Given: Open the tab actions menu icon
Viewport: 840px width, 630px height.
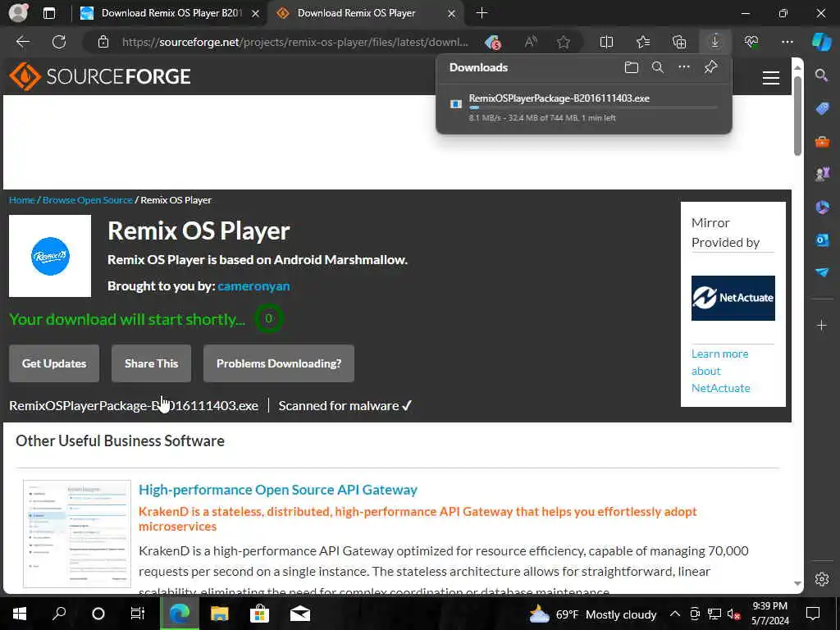Looking at the screenshot, I should [48, 13].
